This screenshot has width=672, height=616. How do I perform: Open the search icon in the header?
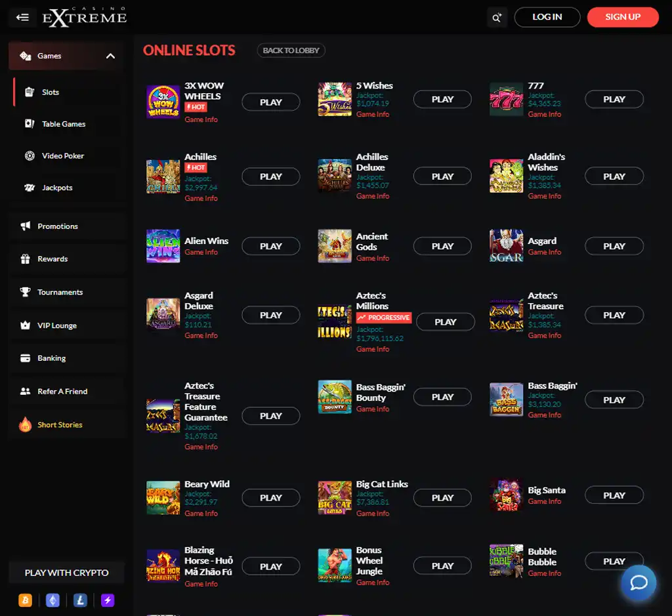click(497, 18)
